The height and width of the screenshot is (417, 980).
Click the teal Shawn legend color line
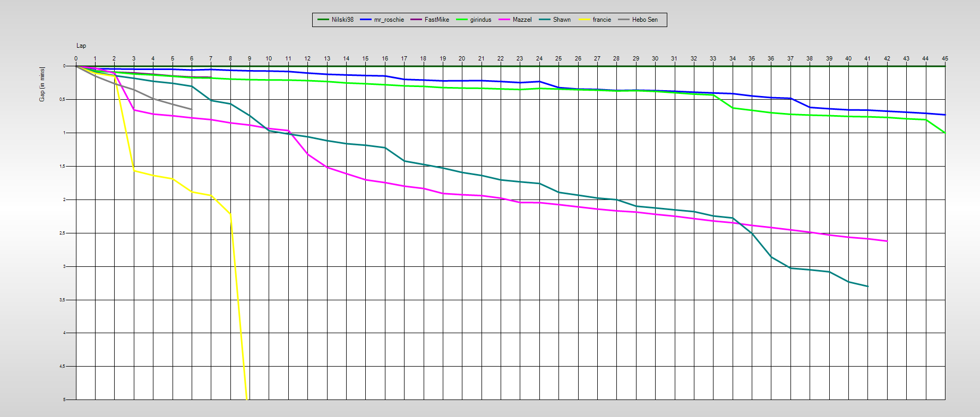[x=545, y=20]
